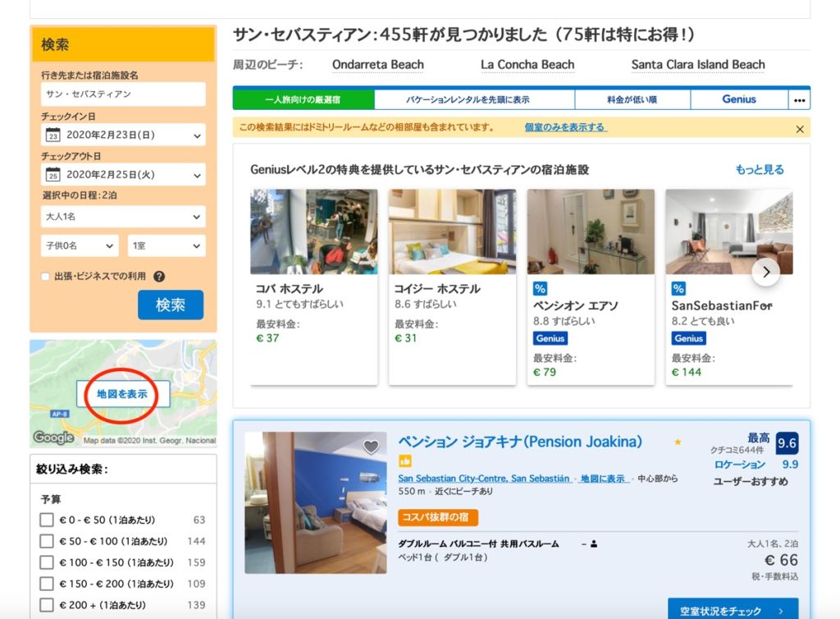The image size is (840, 619).
Task: Click the ロケーション 9.9 score text
Action: [756, 465]
